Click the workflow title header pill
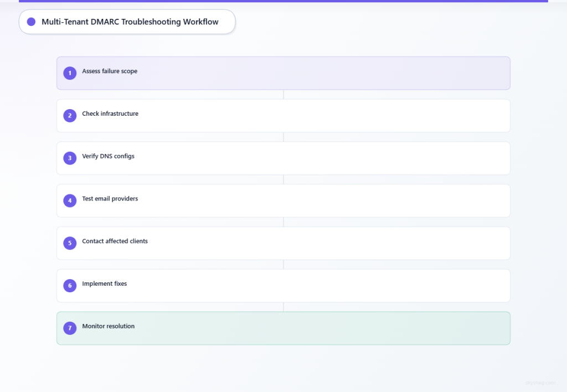567x392 pixels. pyautogui.click(x=127, y=22)
